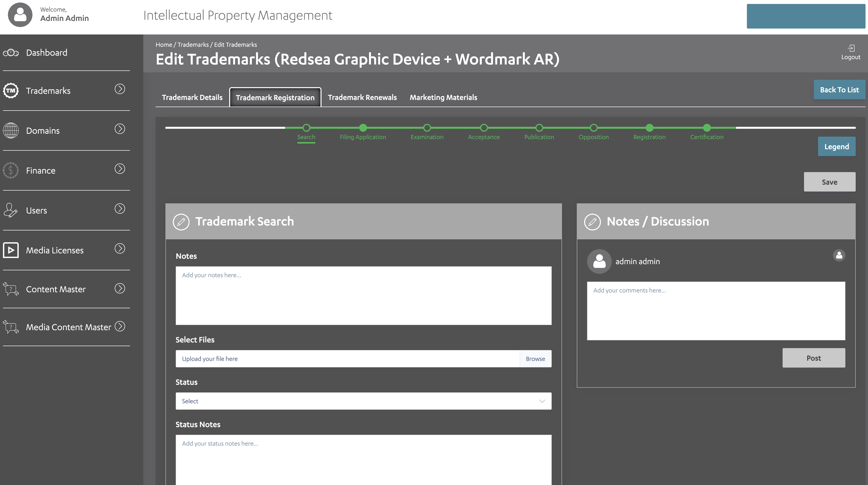Click the Media Licenses play icon
This screenshot has width=868, height=485.
coord(11,250)
